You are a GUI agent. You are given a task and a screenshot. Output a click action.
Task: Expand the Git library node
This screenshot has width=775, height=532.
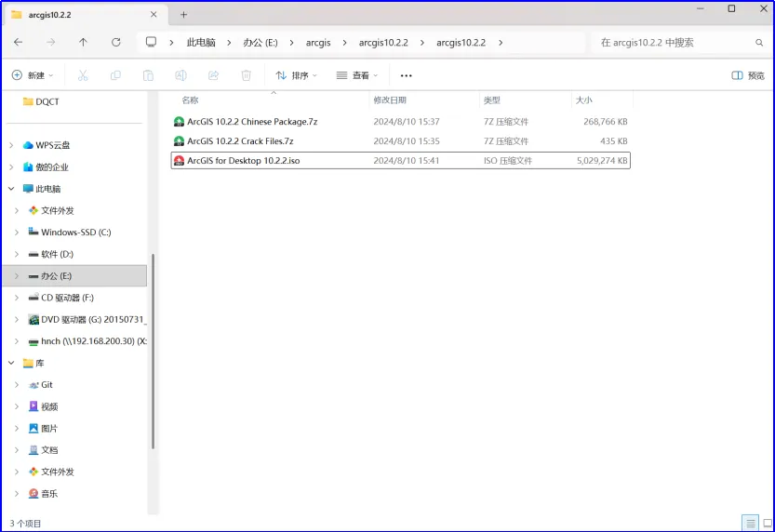click(17, 385)
